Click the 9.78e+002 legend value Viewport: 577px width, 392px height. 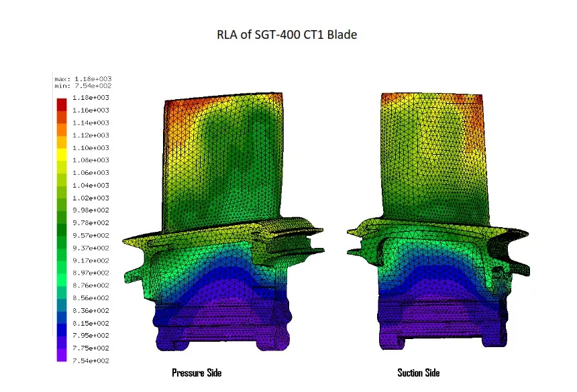(x=91, y=222)
